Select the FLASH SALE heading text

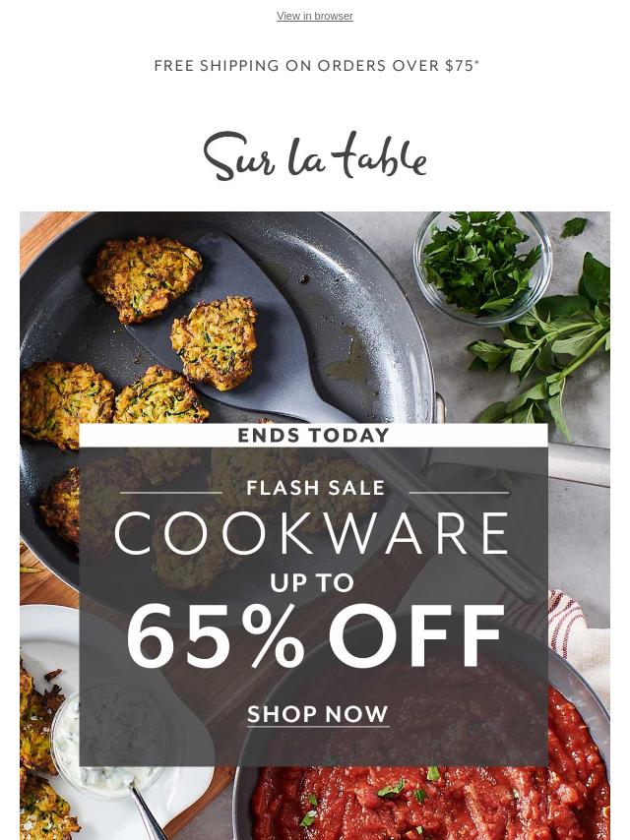(x=315, y=488)
